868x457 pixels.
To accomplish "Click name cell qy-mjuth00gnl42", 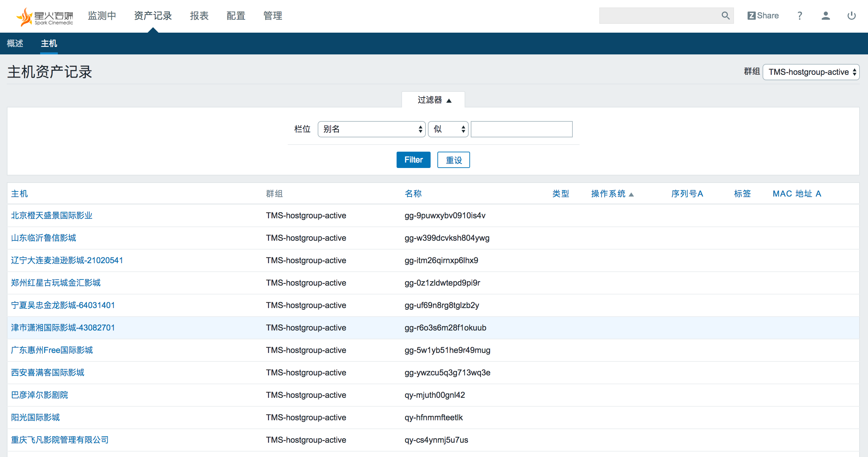I will pos(435,395).
